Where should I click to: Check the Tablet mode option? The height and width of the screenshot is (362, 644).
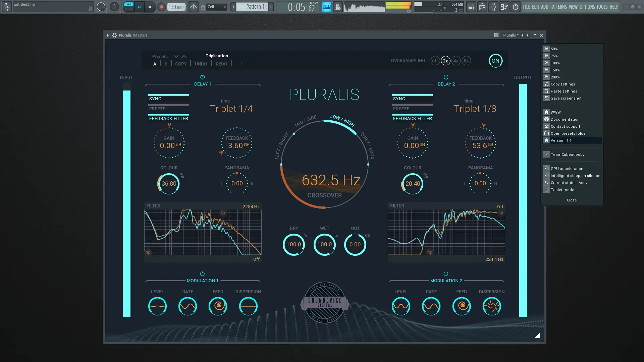[547, 190]
